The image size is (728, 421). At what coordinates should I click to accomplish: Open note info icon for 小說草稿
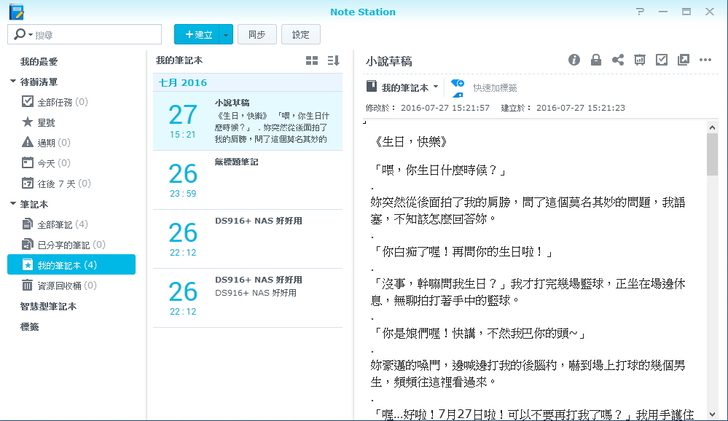click(x=574, y=60)
